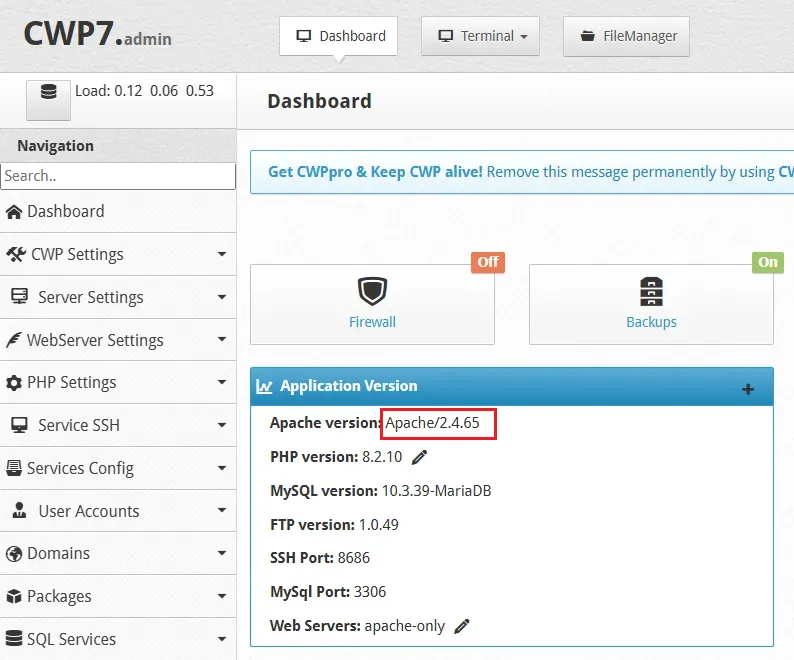Image resolution: width=794 pixels, height=660 pixels.
Task: Click the database server icon button
Action: 48,100
